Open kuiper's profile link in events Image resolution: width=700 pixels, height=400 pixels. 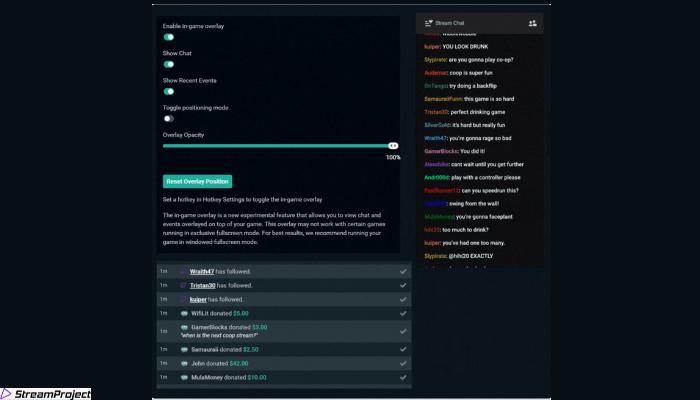[x=198, y=300]
